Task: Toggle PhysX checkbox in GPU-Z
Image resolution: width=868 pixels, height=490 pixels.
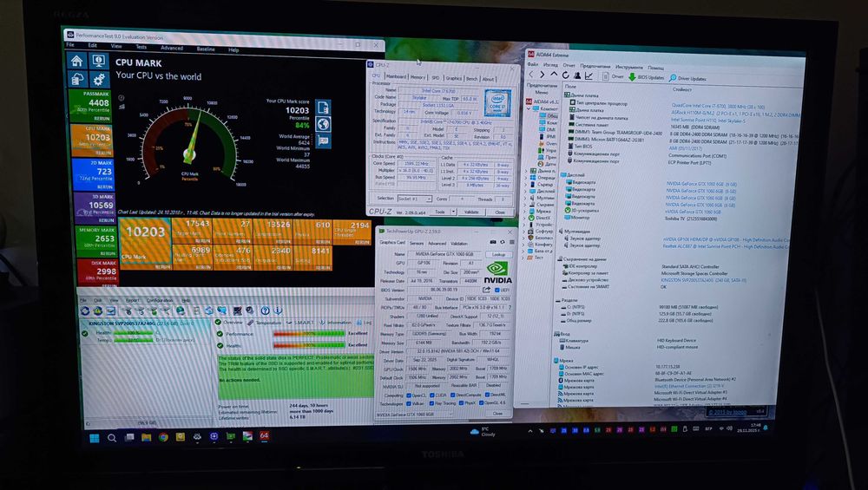Action: (459, 403)
